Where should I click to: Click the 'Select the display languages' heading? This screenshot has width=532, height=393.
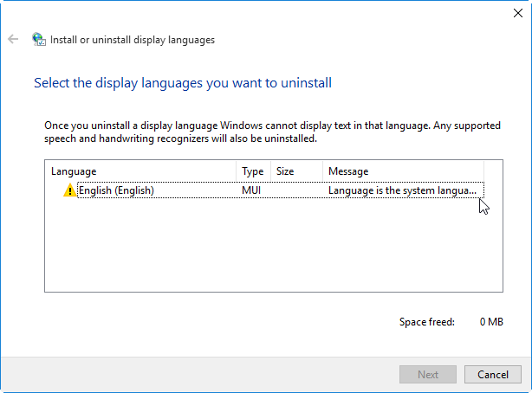[x=183, y=83]
